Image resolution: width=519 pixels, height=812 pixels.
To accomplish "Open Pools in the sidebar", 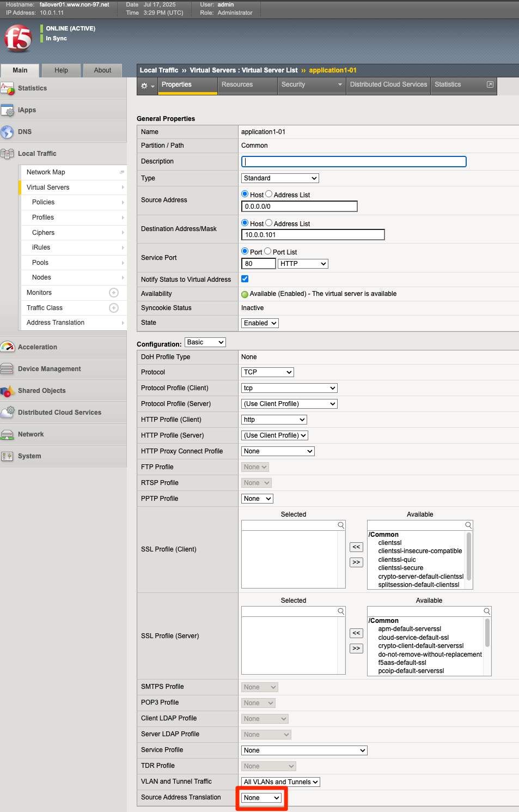I will click(73, 263).
